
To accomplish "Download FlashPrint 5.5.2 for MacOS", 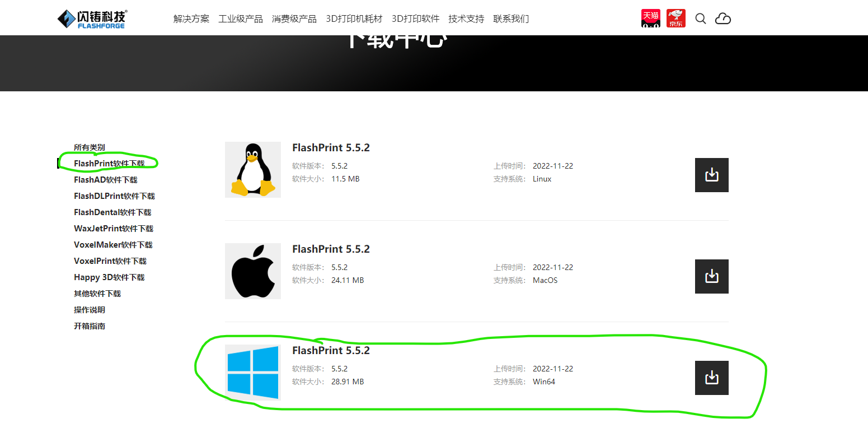I will (712, 276).
